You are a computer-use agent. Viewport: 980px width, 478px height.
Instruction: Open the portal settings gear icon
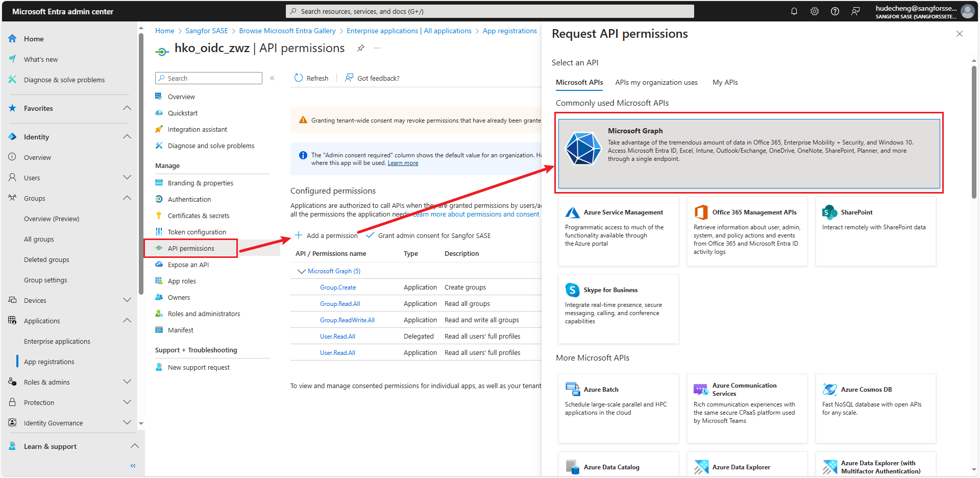814,11
